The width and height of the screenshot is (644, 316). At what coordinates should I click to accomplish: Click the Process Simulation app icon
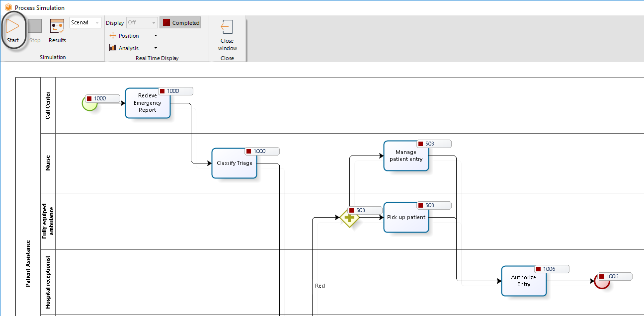tap(8, 8)
